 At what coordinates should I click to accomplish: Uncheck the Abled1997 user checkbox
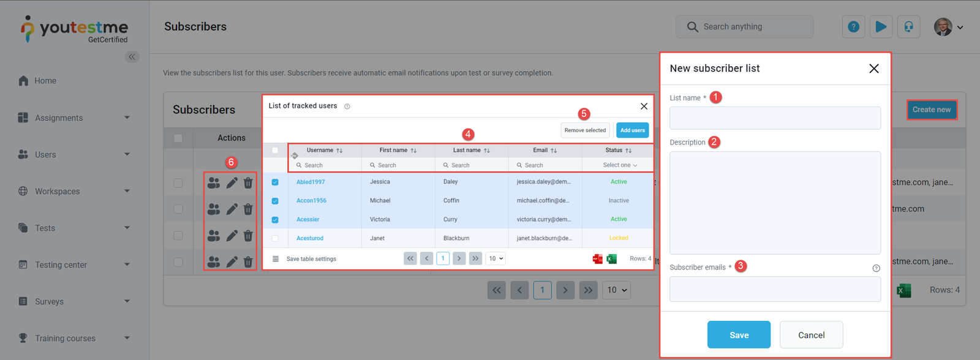point(275,182)
